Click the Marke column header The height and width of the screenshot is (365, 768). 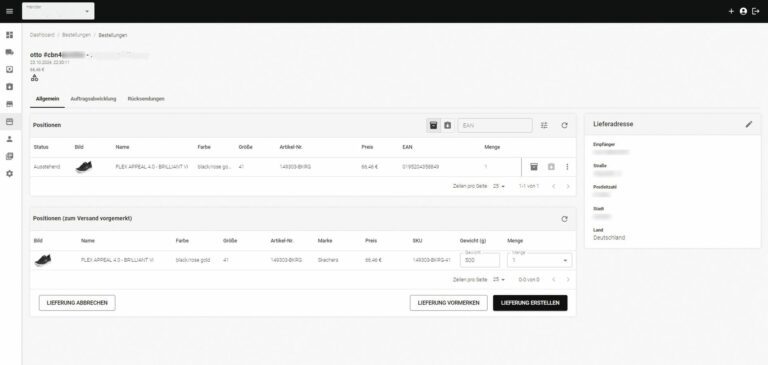325,241
